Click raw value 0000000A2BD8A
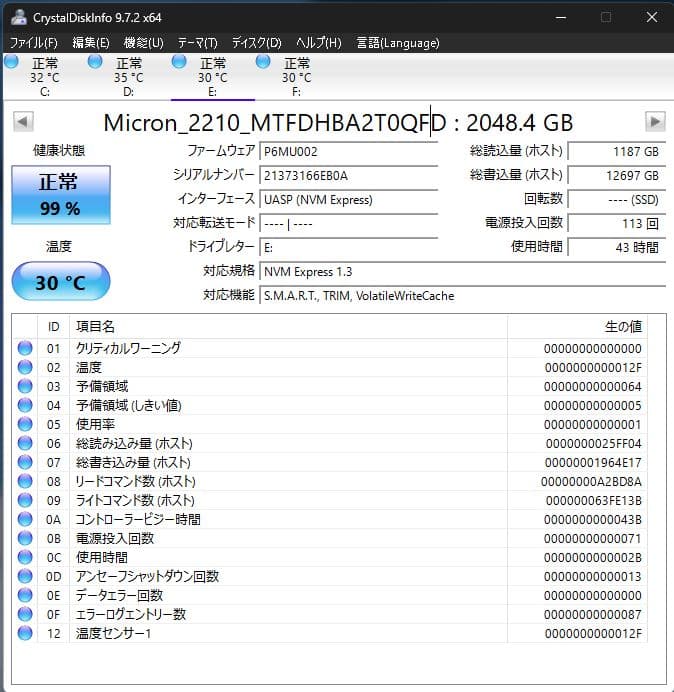This screenshot has width=674, height=692. coord(591,481)
